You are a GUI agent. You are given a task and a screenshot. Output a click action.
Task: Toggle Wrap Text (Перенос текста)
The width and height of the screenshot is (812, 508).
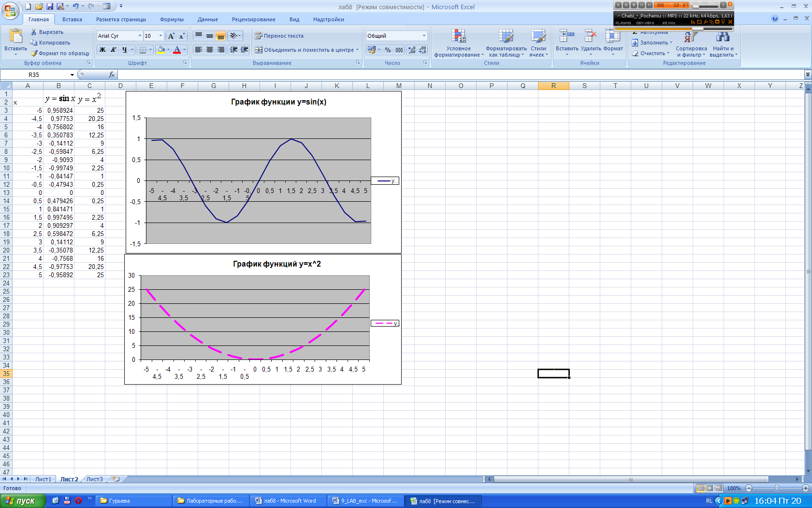click(279, 36)
